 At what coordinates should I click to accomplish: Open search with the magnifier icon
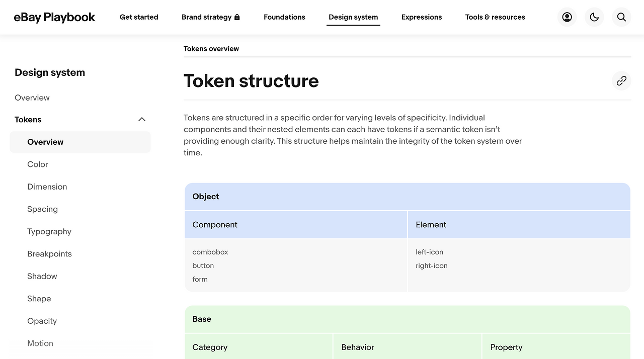(621, 17)
